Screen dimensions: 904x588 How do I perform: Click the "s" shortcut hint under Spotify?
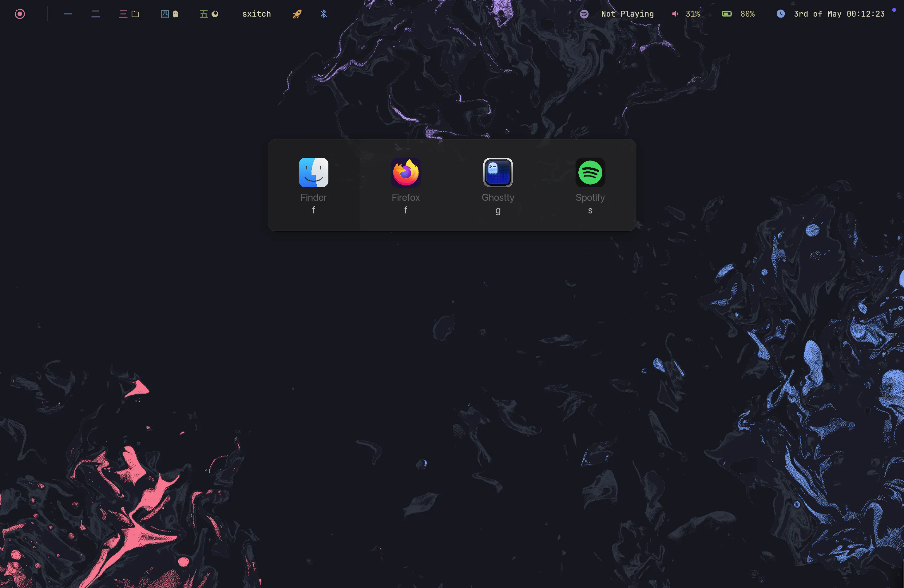(590, 210)
